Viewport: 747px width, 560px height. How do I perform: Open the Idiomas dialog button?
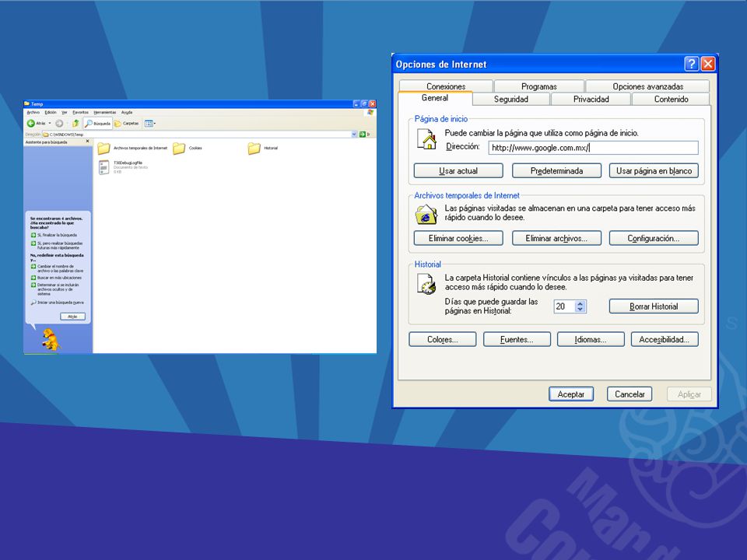tap(591, 340)
